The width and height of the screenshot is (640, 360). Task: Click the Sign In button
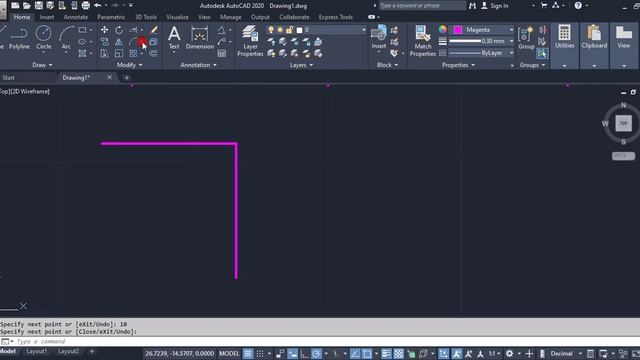click(495, 6)
